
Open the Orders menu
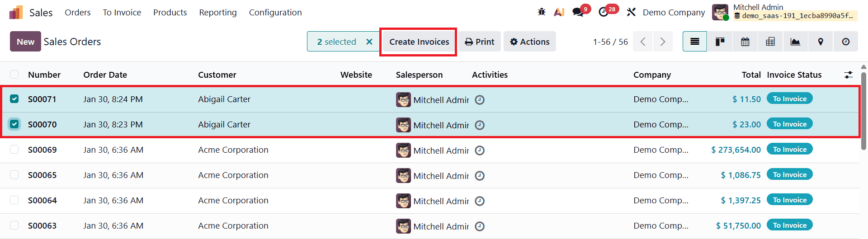[x=77, y=12]
